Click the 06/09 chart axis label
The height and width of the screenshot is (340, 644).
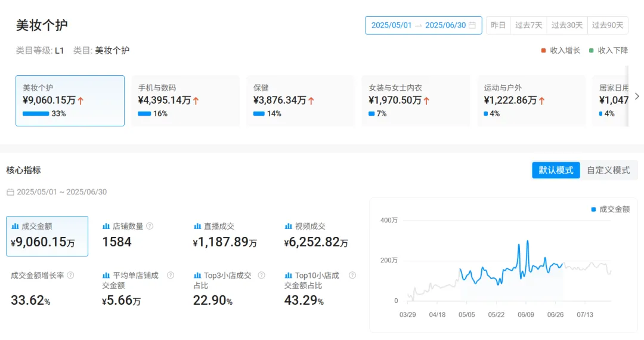point(526,314)
